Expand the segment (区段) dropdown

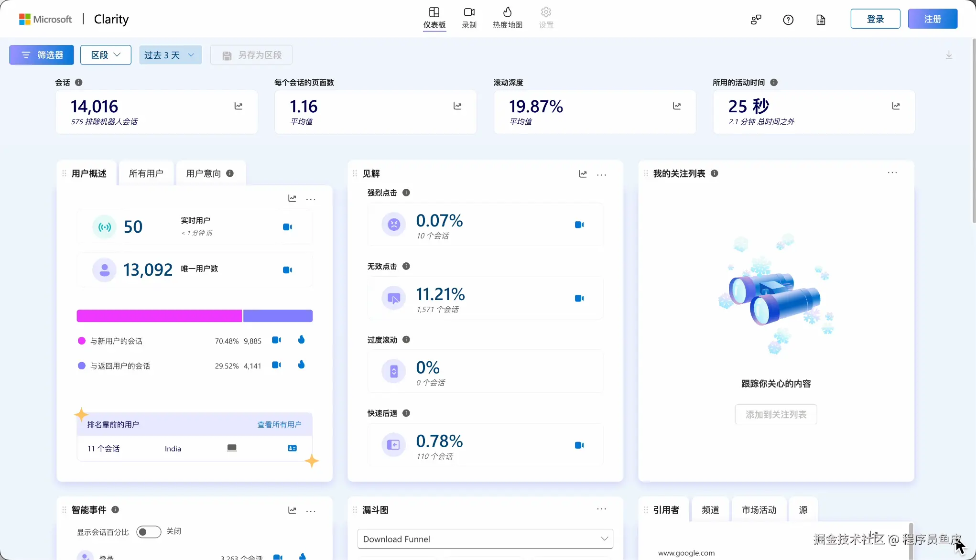[x=106, y=55]
